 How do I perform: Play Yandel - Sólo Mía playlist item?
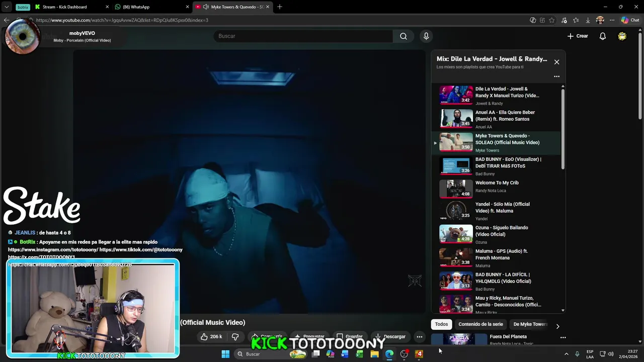[496, 212]
